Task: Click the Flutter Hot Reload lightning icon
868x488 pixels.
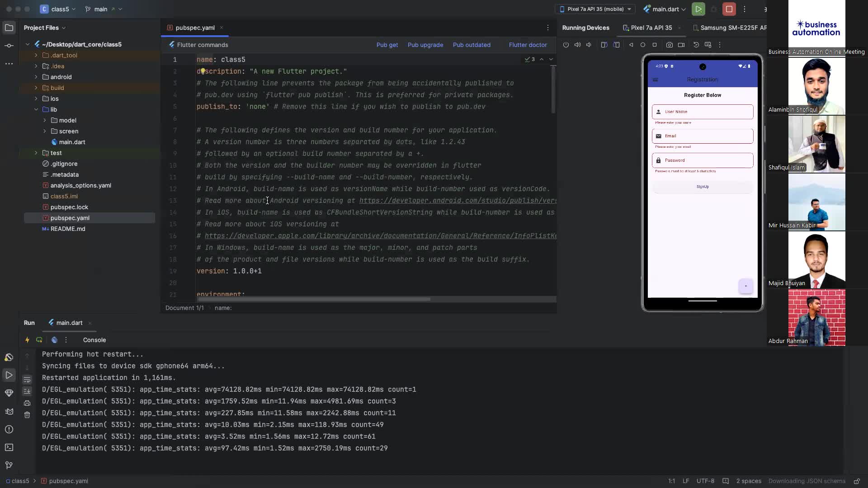Action: (27, 340)
